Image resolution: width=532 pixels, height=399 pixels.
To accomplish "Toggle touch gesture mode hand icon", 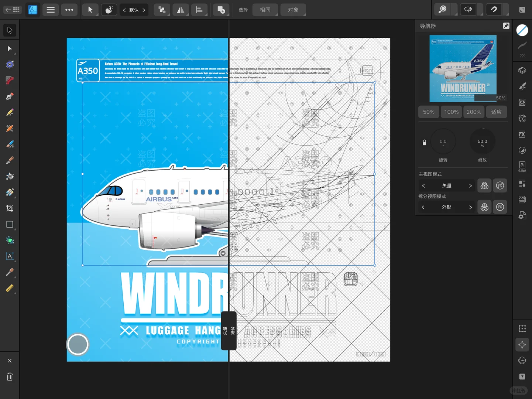I will click(x=109, y=10).
